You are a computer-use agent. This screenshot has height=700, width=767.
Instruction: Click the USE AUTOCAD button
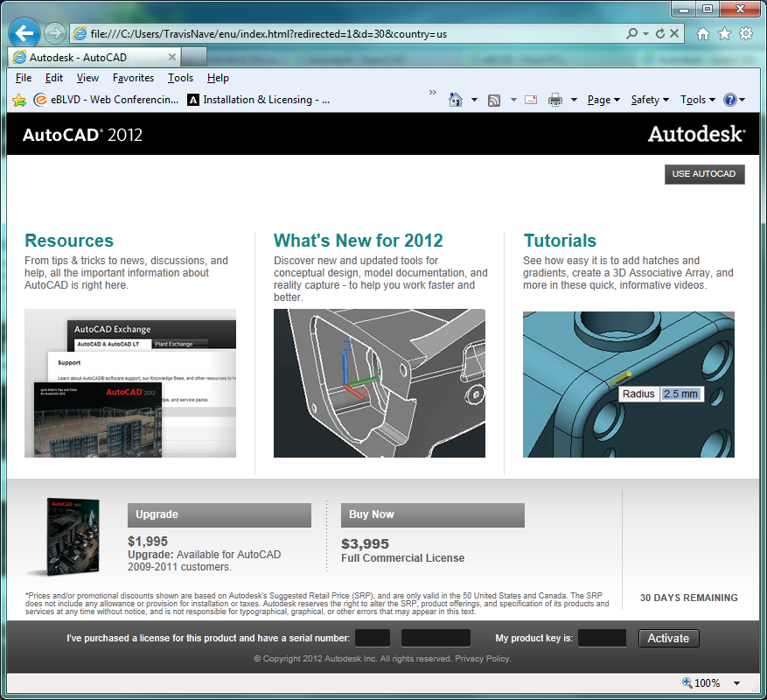point(704,174)
